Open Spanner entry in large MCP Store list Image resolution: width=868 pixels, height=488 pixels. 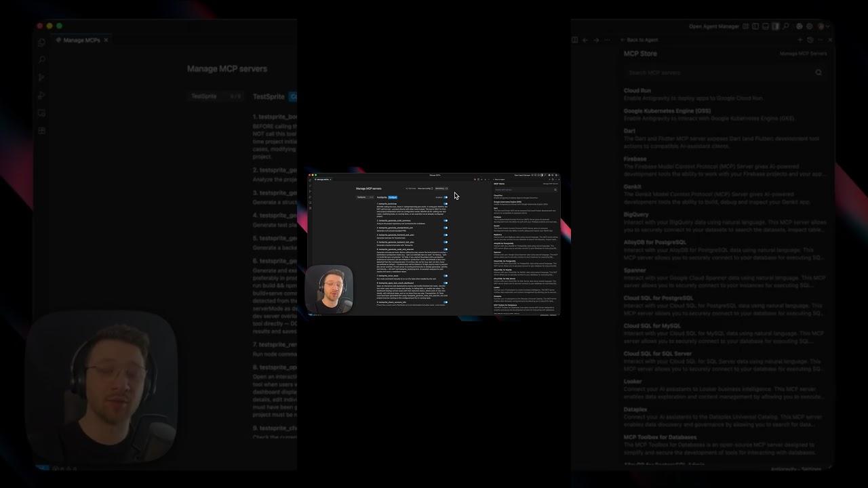[x=724, y=278]
